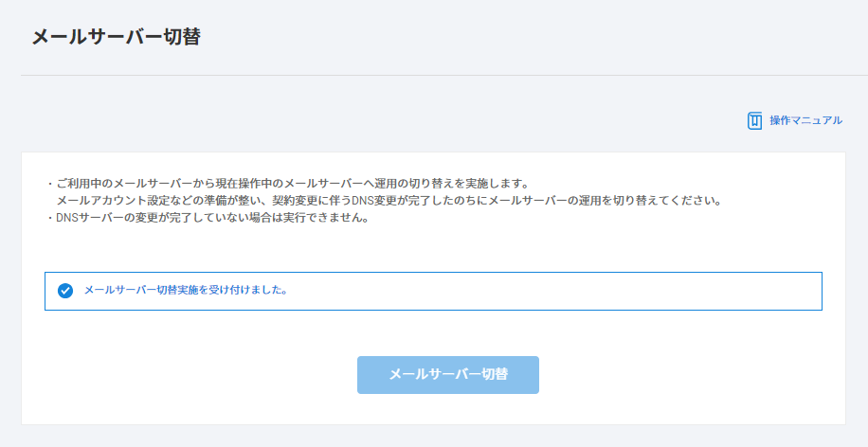The image size is (868, 447).
Task: Click the メールサーバー切替実施を受け付けました message text
Action: tap(186, 291)
